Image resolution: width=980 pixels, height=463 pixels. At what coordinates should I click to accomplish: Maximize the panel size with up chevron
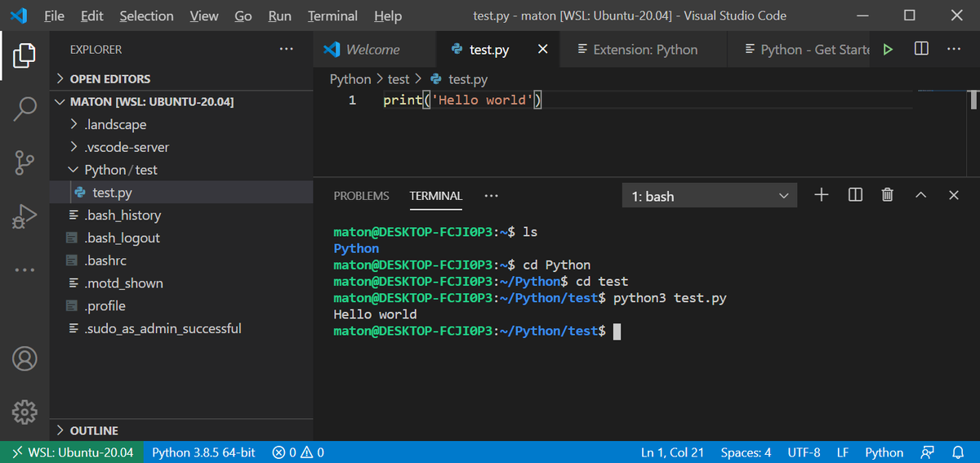coord(920,195)
